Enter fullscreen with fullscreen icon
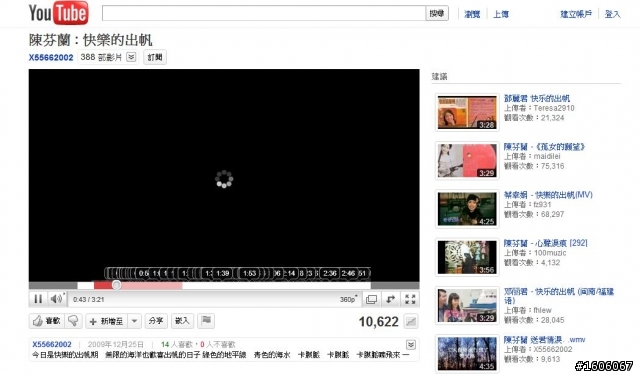 tap(410, 300)
